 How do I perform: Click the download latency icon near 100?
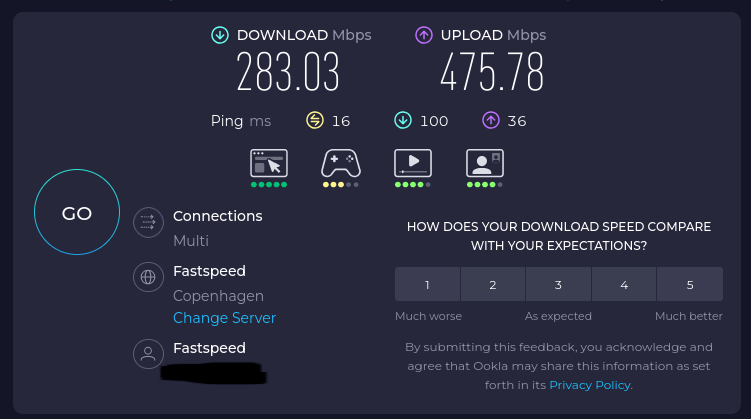click(x=403, y=120)
